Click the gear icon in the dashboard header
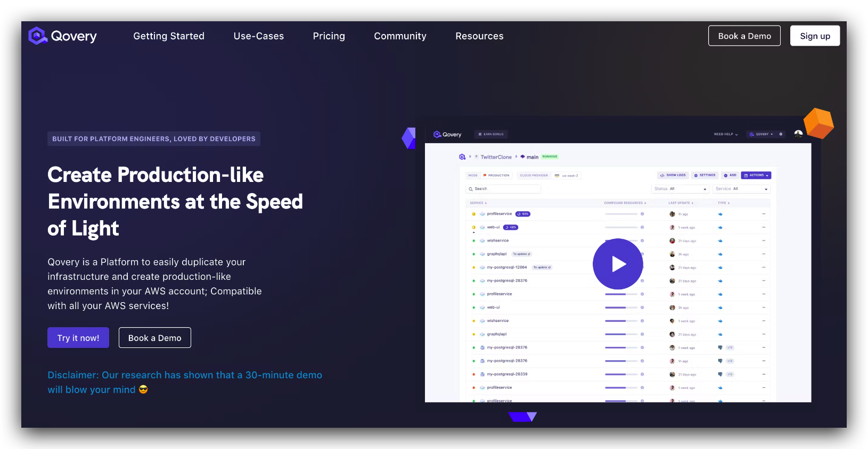Screen dimensions: 868x449 (781, 134)
